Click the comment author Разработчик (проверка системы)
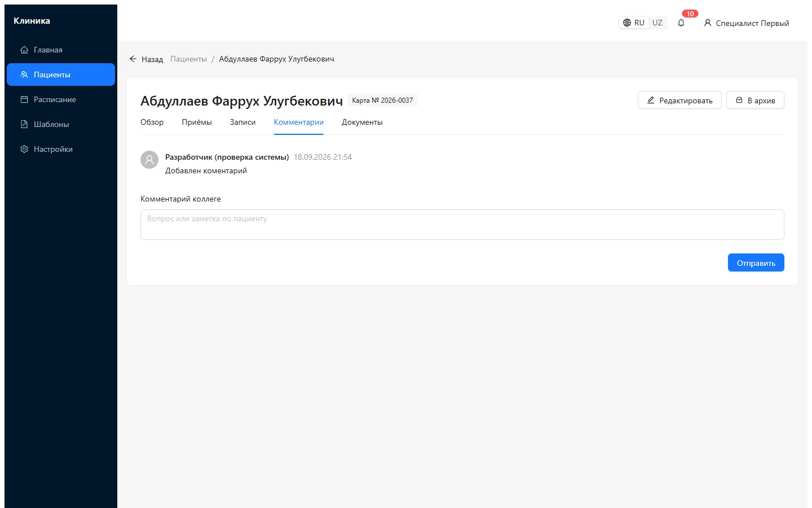The height and width of the screenshot is (508, 812). tap(227, 157)
